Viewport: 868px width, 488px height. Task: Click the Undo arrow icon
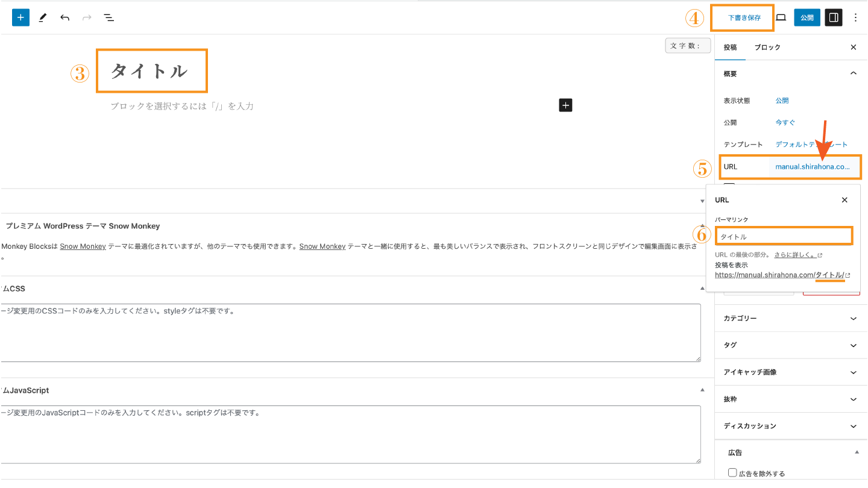(x=64, y=17)
